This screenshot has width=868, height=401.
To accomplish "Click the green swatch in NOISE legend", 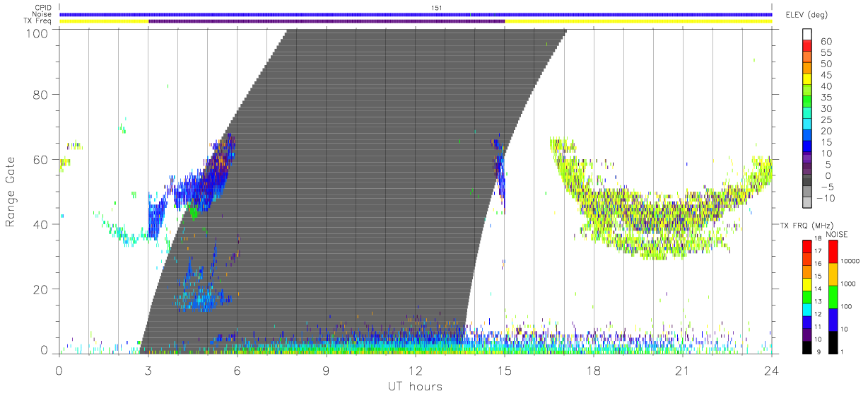I will click(x=833, y=297).
